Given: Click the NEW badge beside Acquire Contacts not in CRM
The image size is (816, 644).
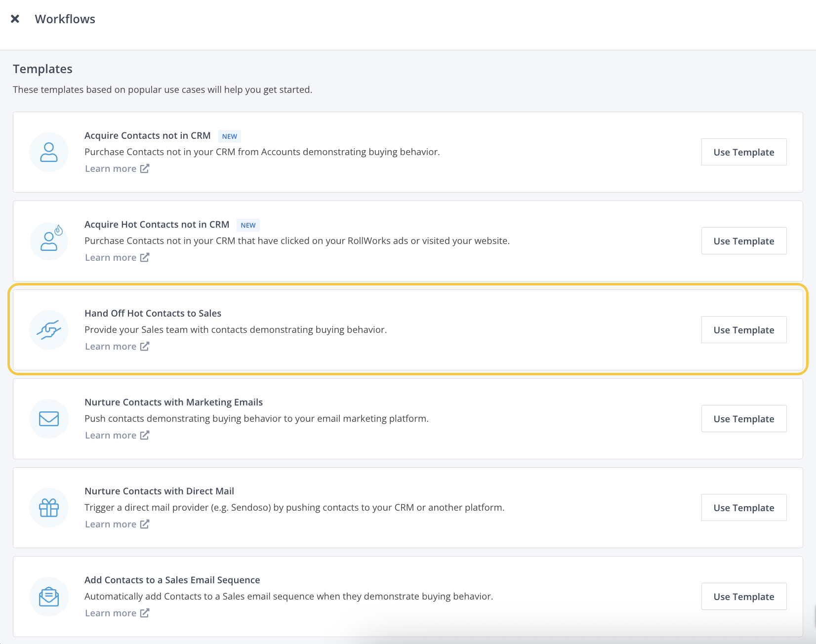Looking at the screenshot, I should click(x=229, y=136).
